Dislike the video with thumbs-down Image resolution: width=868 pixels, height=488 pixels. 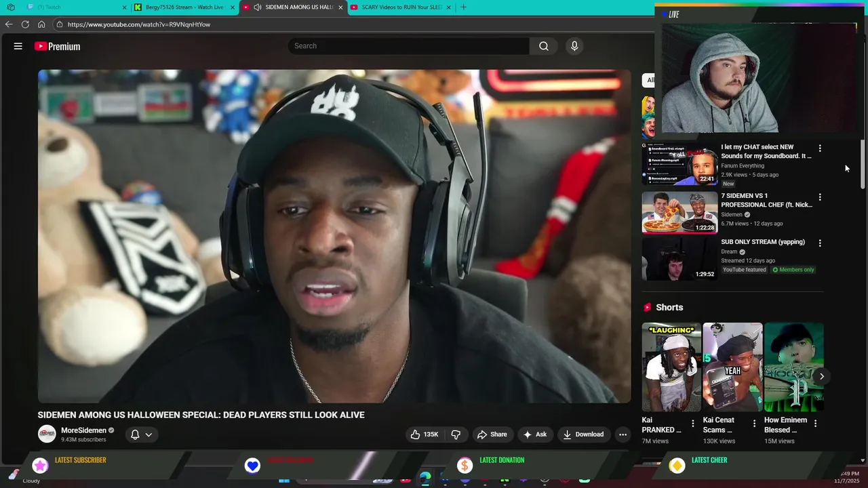coord(456,434)
